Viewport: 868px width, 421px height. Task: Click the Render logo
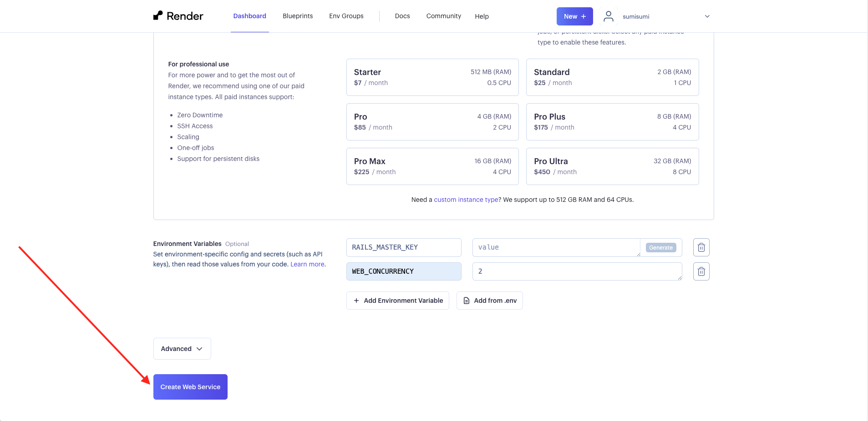point(178,16)
